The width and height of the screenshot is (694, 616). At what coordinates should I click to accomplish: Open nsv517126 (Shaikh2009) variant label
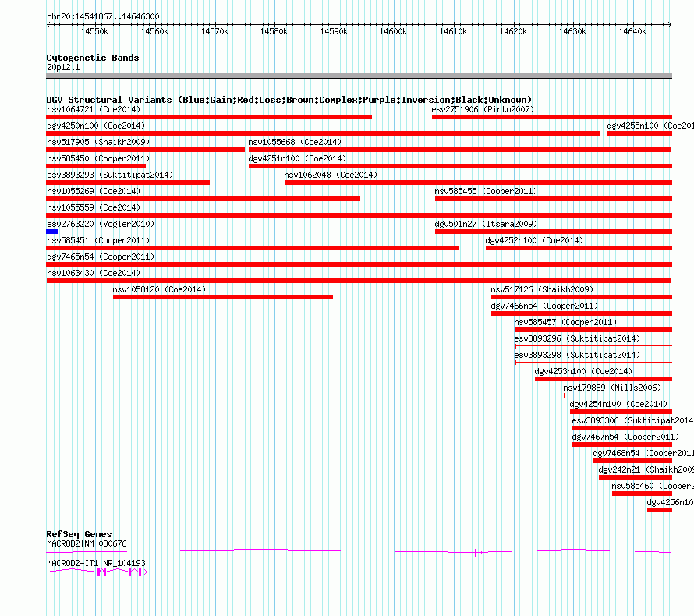pyautogui.click(x=542, y=289)
